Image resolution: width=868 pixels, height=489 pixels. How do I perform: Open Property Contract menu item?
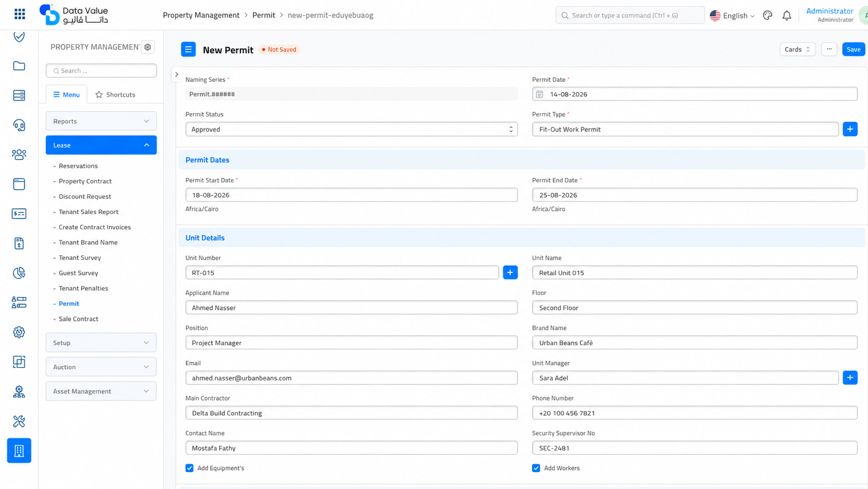point(85,181)
